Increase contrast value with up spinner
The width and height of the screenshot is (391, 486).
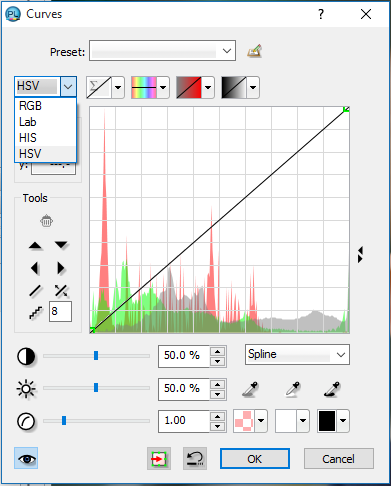[x=218, y=351]
